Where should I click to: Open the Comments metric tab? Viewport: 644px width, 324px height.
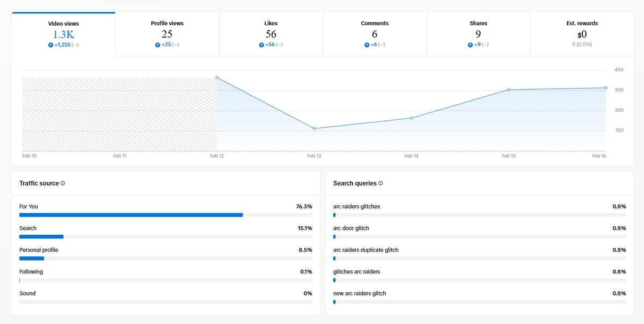tap(375, 34)
